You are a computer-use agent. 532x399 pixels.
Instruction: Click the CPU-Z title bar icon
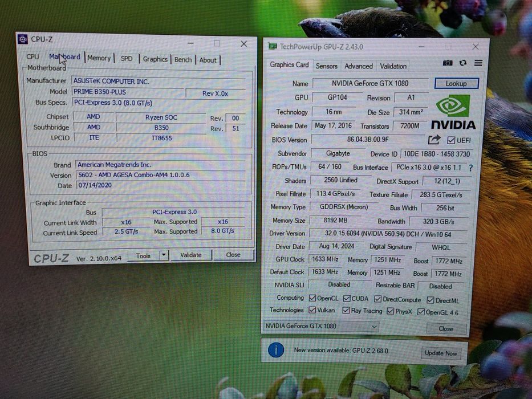[22, 39]
